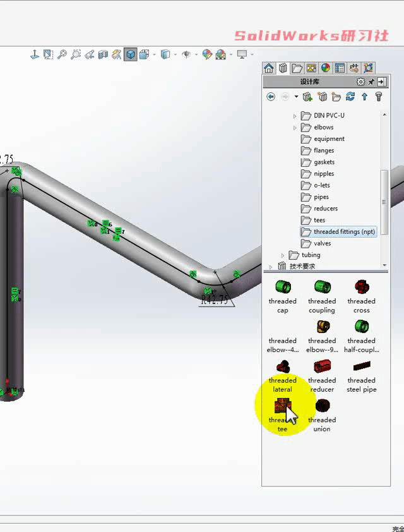
Task: Click Add File Location icon
Action: 322,97
